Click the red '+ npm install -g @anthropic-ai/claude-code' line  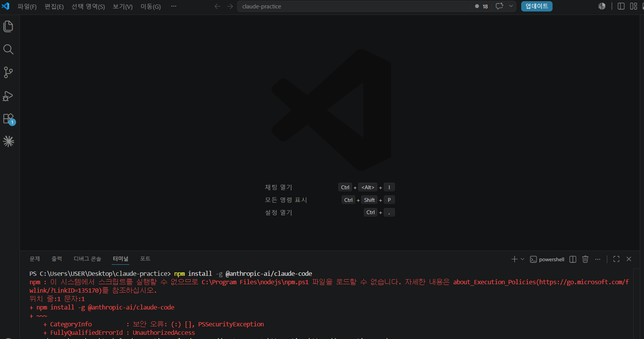(102, 307)
